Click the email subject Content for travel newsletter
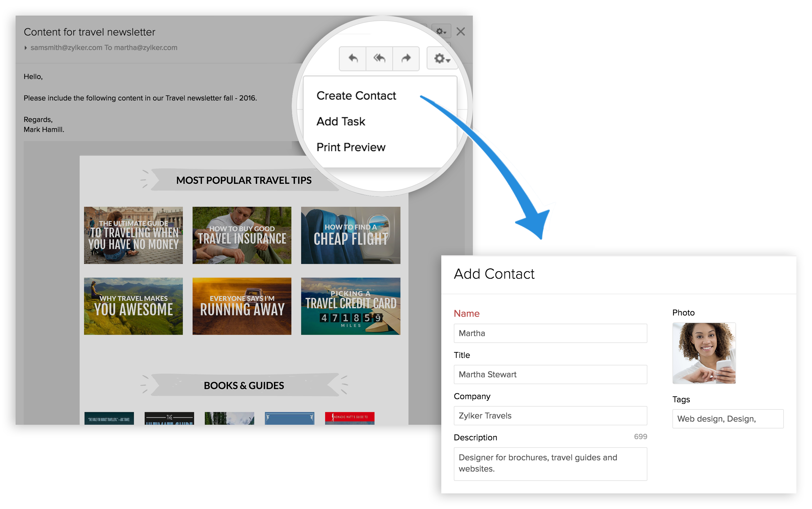The width and height of the screenshot is (812, 509). click(89, 32)
